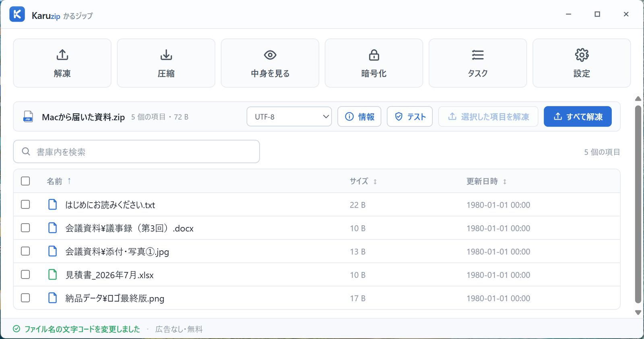Click the green file icon of 見積書_2026年7月.xlsx
This screenshot has width=644, height=339.
click(53, 275)
